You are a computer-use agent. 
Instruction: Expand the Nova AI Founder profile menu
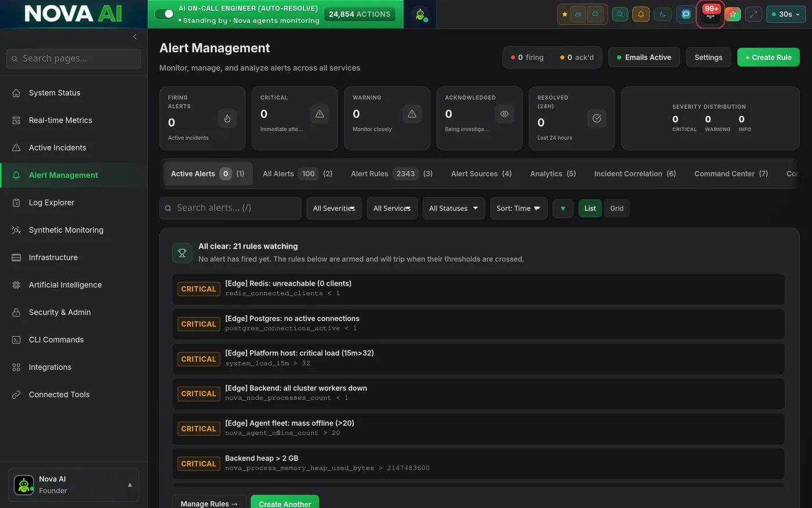74,485
